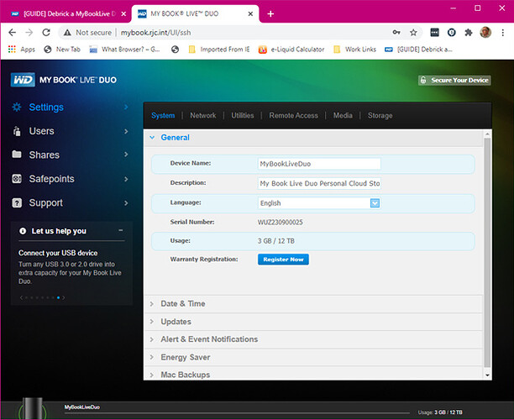Open the Work Links bookmark folder

(354, 50)
